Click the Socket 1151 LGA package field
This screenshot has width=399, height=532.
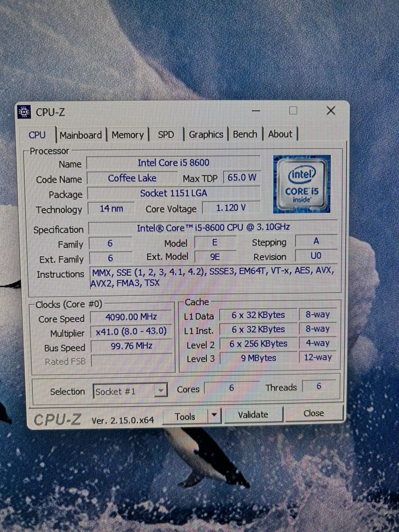[173, 193]
